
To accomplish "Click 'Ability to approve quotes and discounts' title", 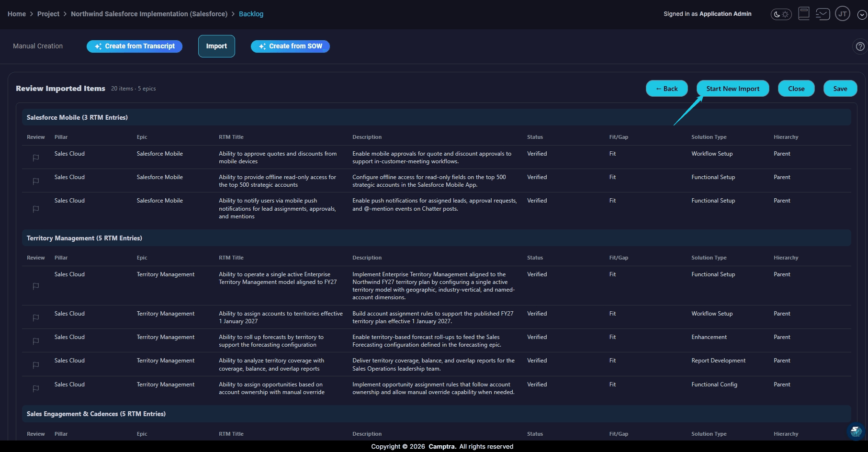I will pos(278,158).
